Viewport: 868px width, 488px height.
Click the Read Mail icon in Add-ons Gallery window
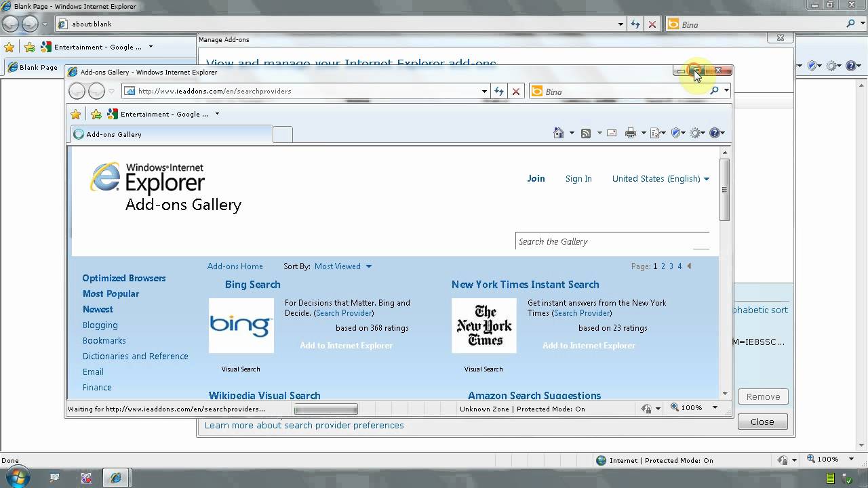click(x=612, y=133)
